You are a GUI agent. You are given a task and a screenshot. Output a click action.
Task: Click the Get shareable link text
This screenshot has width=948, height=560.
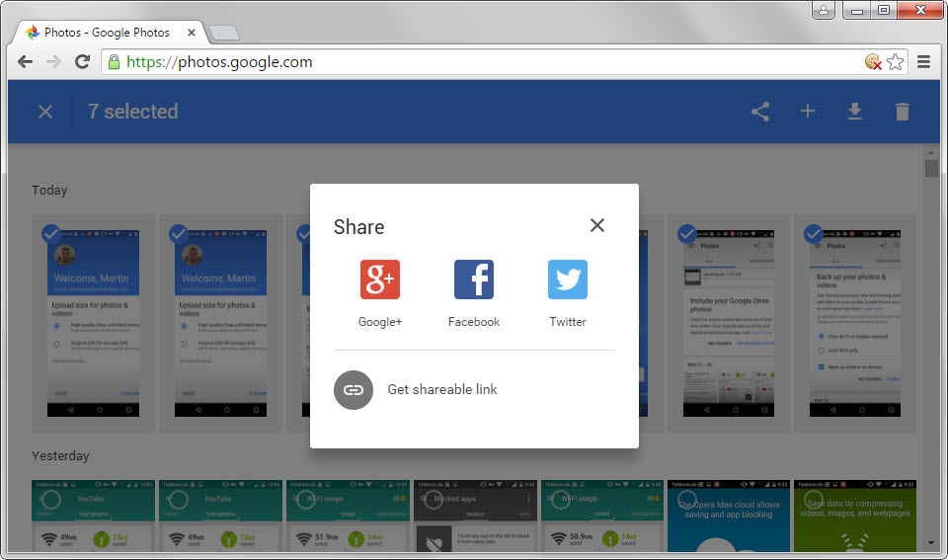click(442, 389)
